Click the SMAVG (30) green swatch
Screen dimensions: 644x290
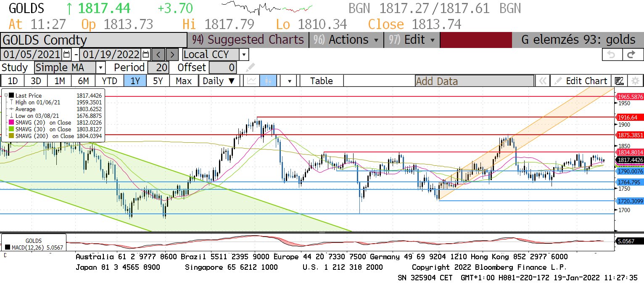[11, 129]
